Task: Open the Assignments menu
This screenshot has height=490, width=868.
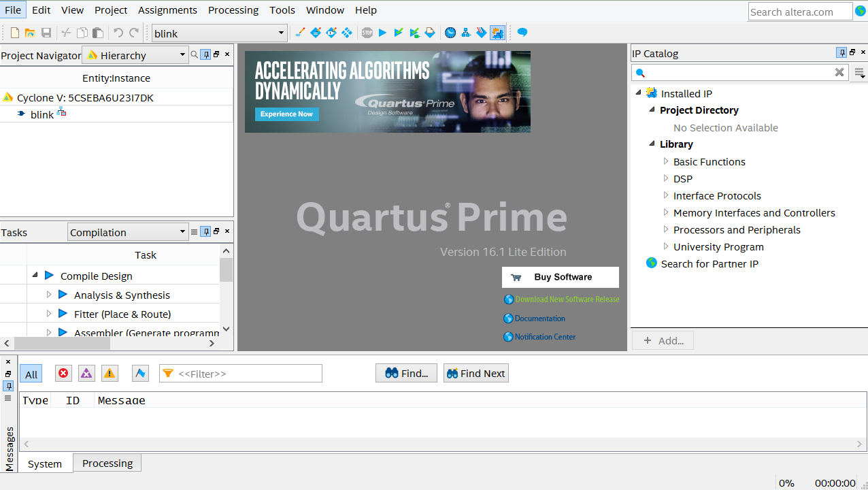Action: [167, 10]
